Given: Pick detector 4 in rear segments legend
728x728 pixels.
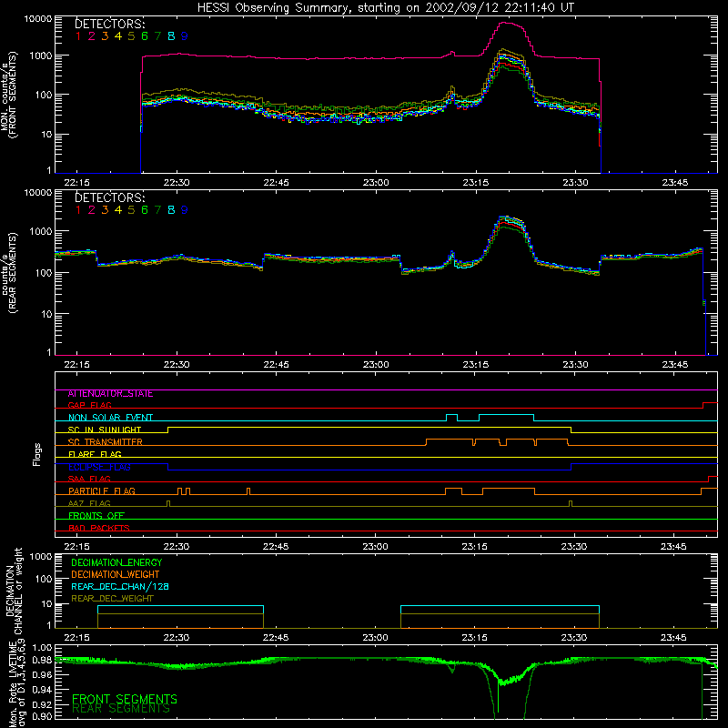Looking at the screenshot, I should pyautogui.click(x=118, y=210).
